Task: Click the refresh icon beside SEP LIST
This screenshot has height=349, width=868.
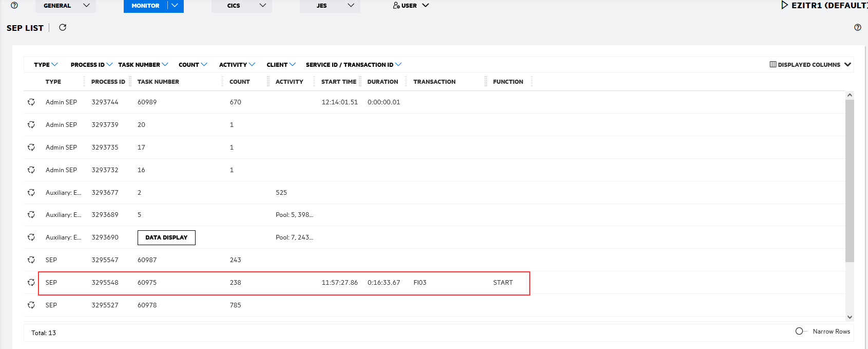Action: click(x=63, y=28)
